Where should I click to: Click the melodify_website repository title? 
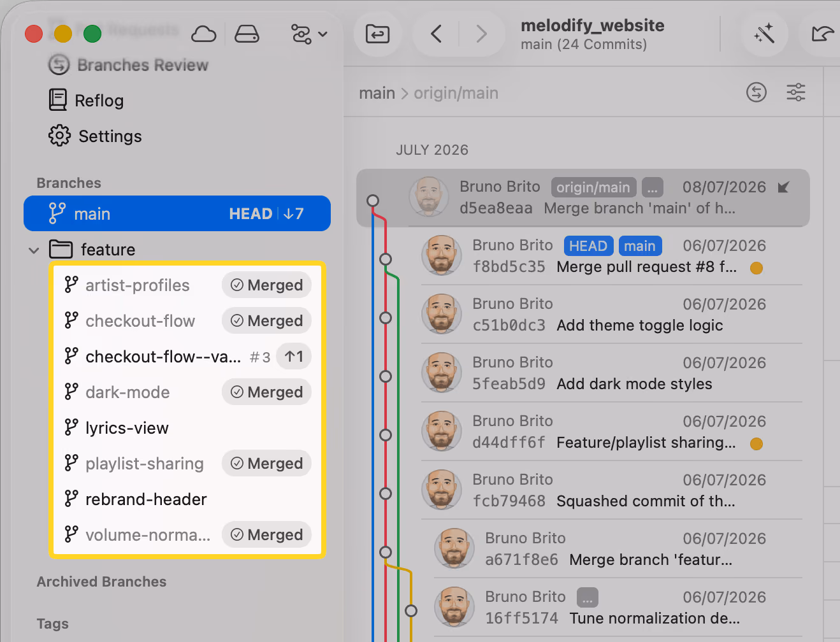pos(593,25)
